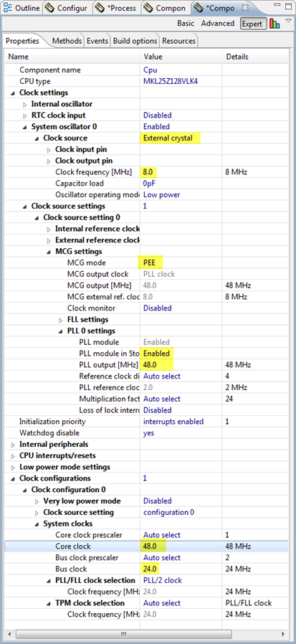This screenshot has width=296, height=644.
Task: Switch to the Events tab
Action: [x=97, y=41]
